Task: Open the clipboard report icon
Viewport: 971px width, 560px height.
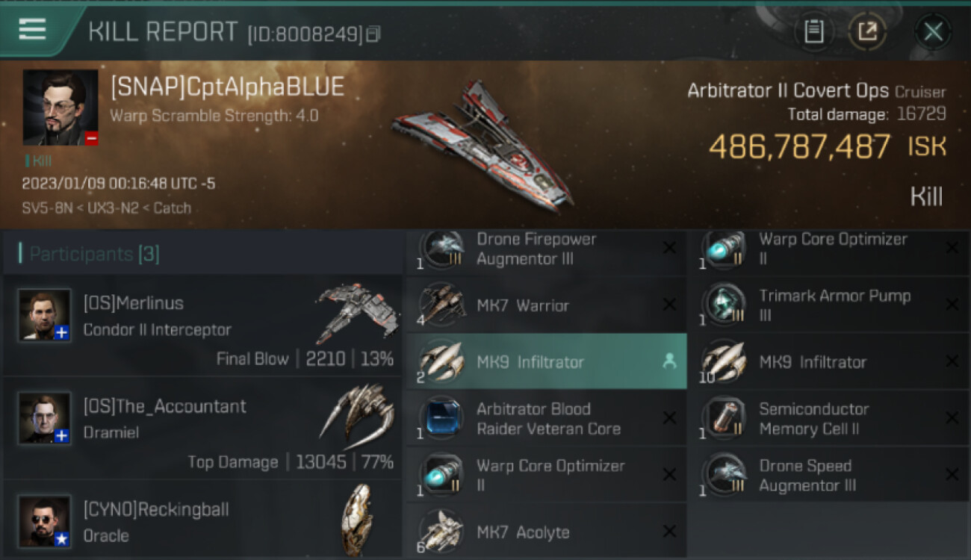Action: pyautogui.click(x=813, y=31)
